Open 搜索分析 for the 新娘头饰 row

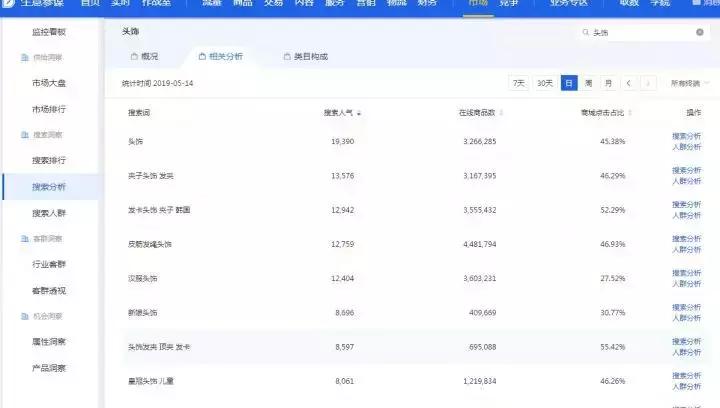click(x=686, y=307)
